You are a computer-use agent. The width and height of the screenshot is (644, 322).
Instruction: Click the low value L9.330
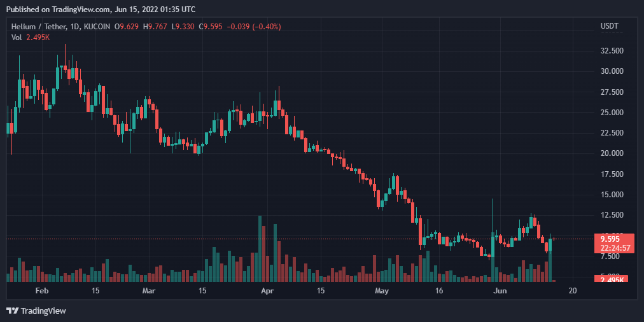[x=183, y=27]
